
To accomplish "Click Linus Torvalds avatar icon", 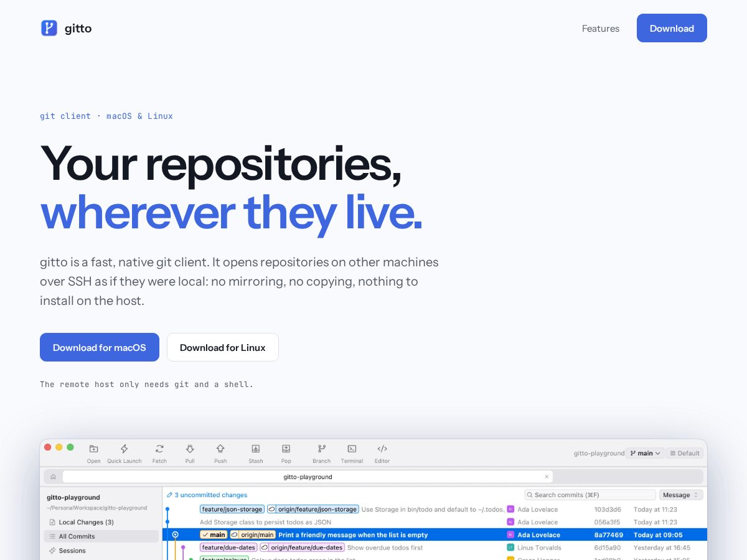I will (510, 548).
